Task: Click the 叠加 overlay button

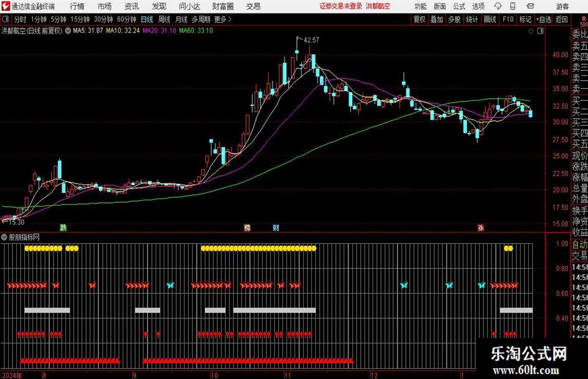Action: tap(437, 19)
